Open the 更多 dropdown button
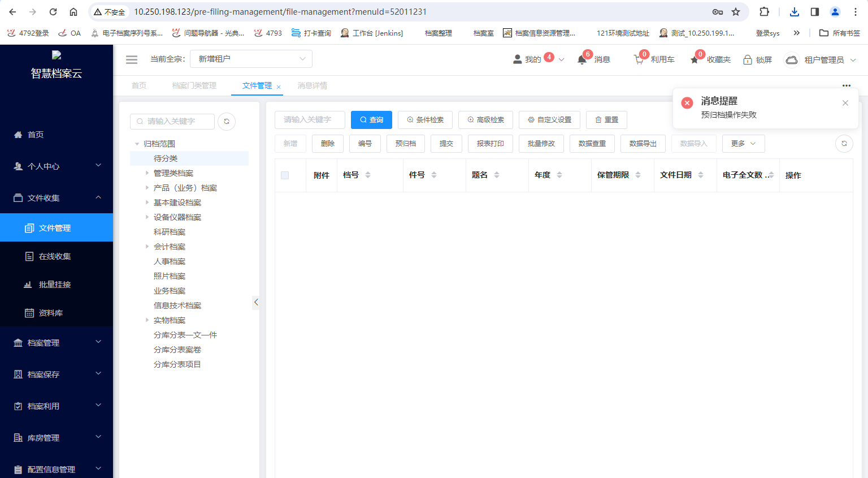 743,144
